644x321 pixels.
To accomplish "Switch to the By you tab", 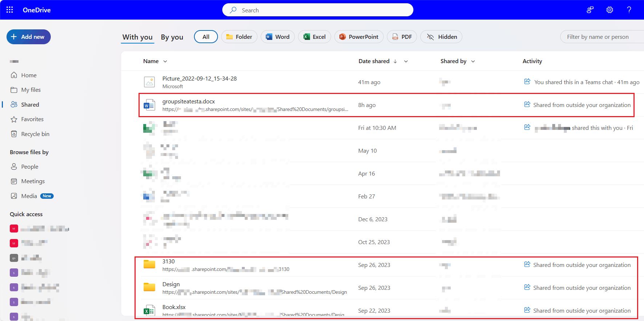I will [172, 37].
